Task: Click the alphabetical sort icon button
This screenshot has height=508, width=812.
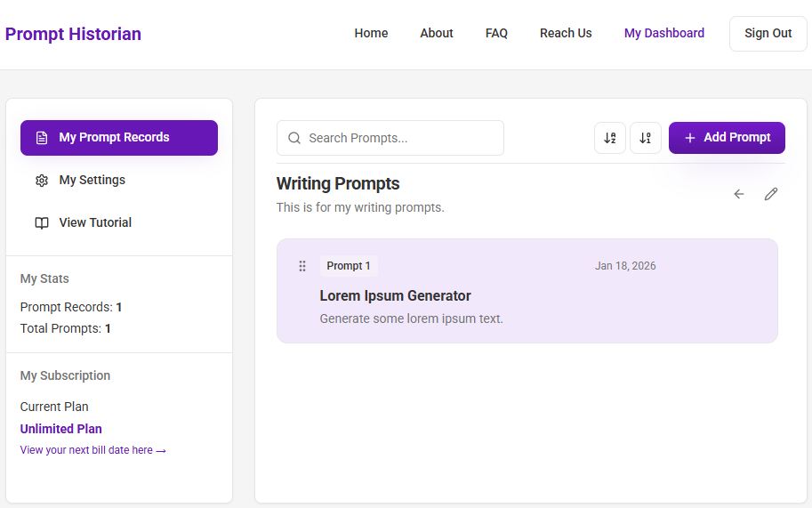Action: (610, 138)
